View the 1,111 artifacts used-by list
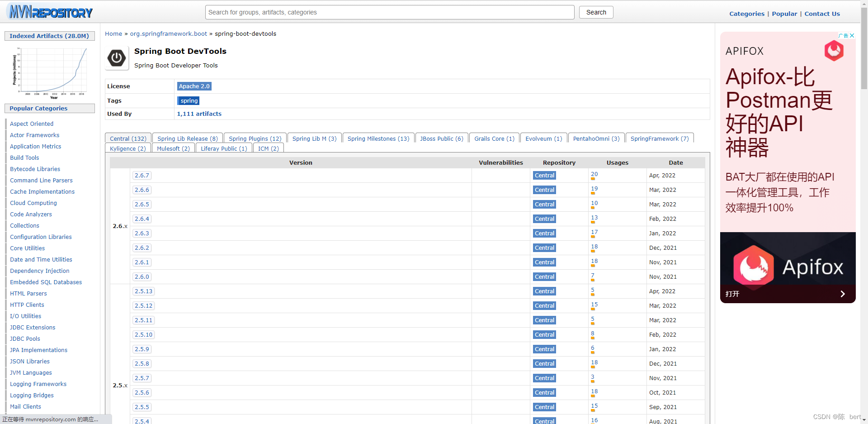The height and width of the screenshot is (424, 868). (x=199, y=114)
